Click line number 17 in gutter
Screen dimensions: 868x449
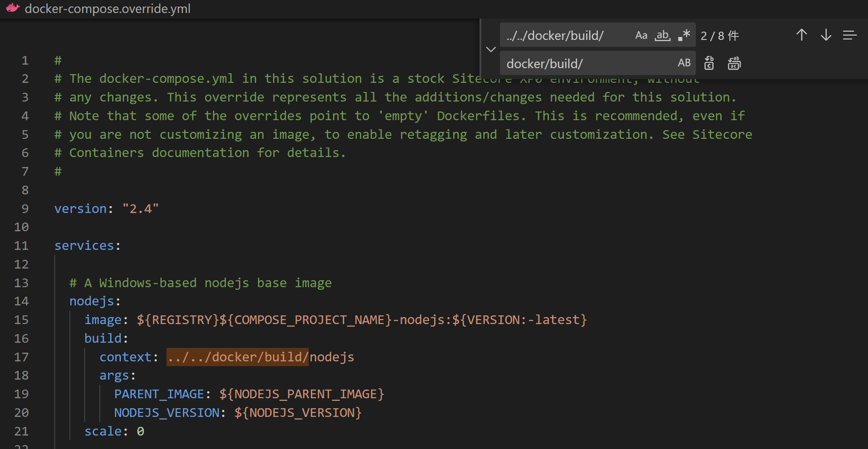coord(21,357)
